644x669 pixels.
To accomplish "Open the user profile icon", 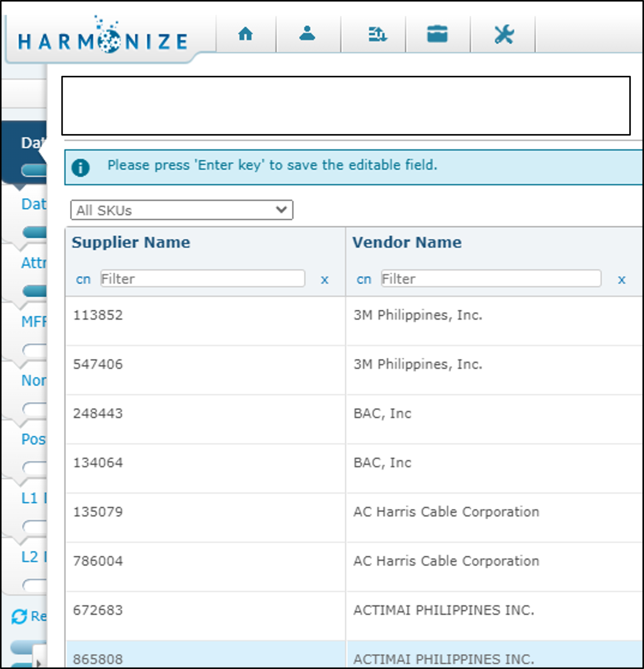I will tap(308, 34).
